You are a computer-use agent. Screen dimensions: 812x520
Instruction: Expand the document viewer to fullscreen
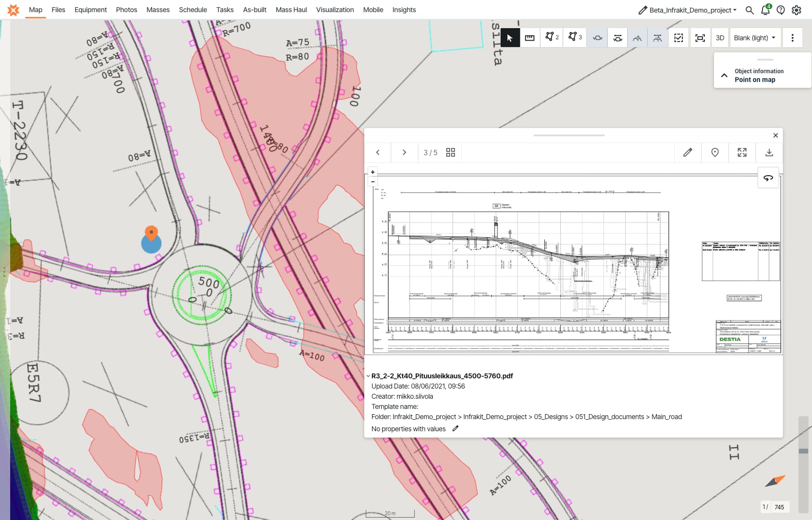[x=742, y=152]
